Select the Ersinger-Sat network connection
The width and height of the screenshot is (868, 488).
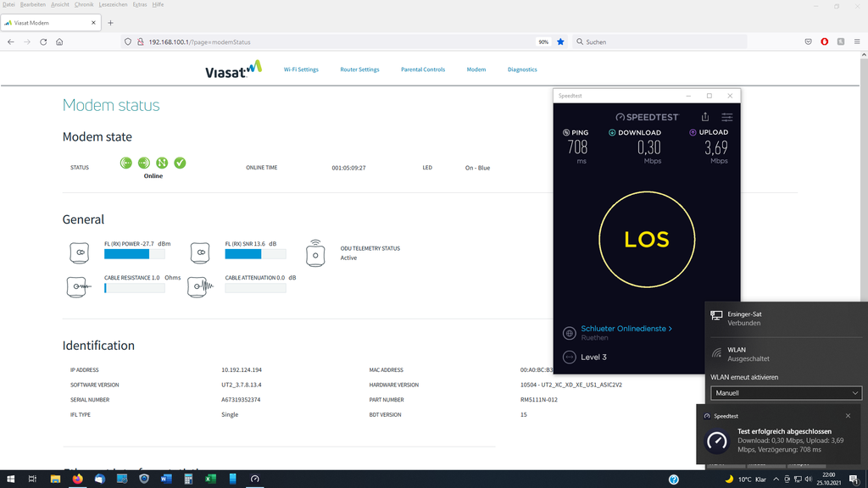[786, 319]
